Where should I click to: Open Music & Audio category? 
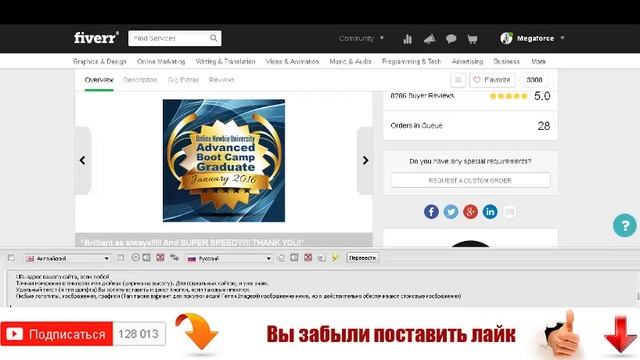[350, 61]
